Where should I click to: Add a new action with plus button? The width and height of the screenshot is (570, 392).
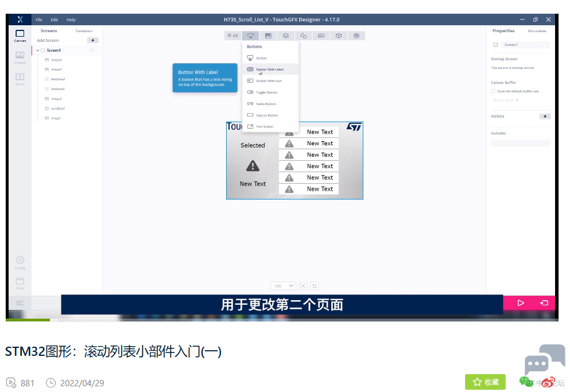(x=545, y=117)
